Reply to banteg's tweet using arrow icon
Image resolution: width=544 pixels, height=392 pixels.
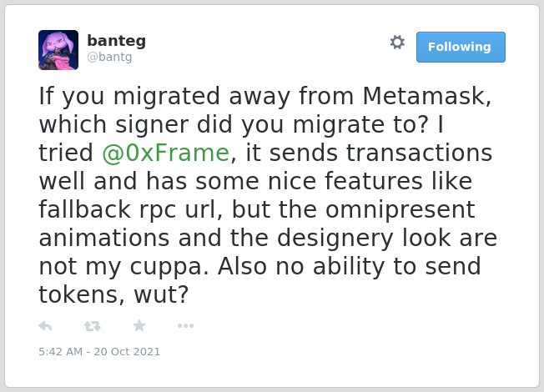(x=45, y=326)
